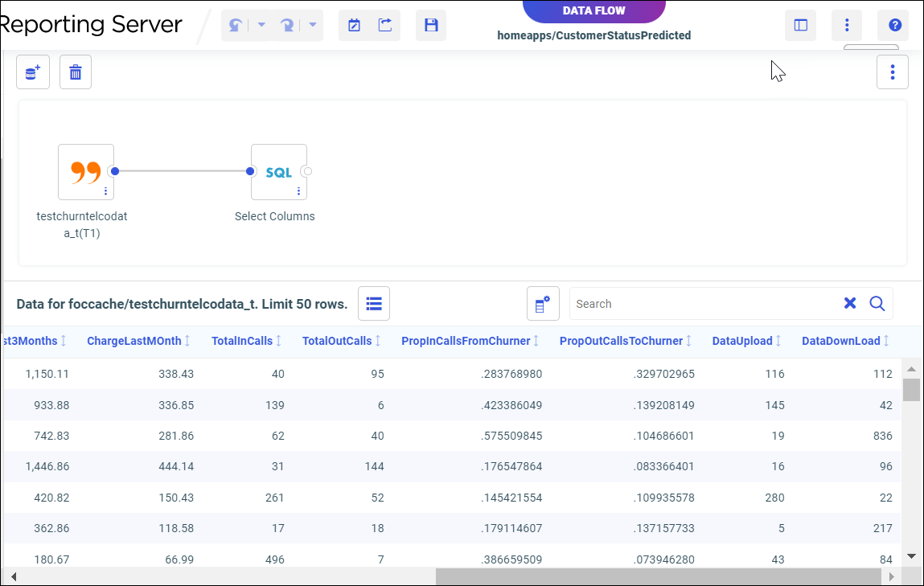Click the Save disk icon
The width and height of the screenshot is (924, 586).
tap(431, 26)
